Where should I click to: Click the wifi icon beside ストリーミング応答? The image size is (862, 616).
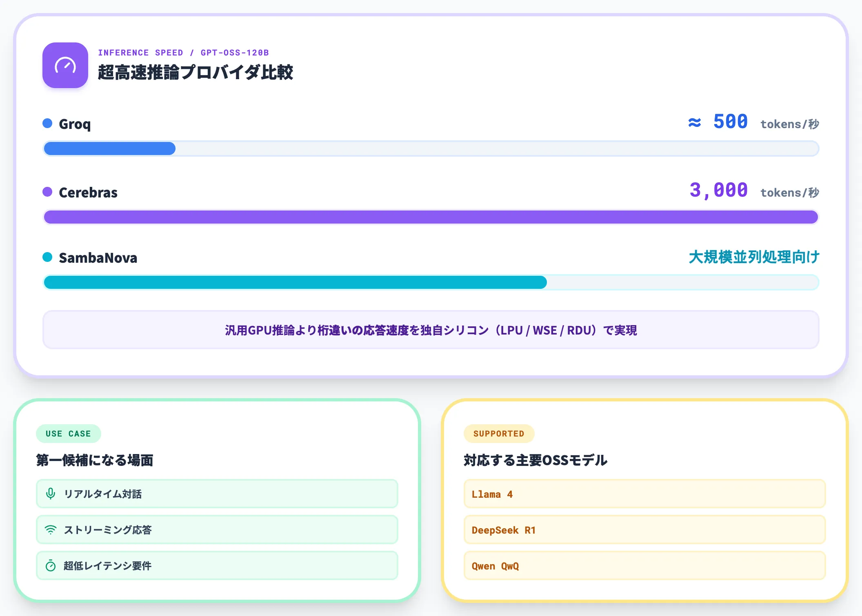(x=51, y=530)
